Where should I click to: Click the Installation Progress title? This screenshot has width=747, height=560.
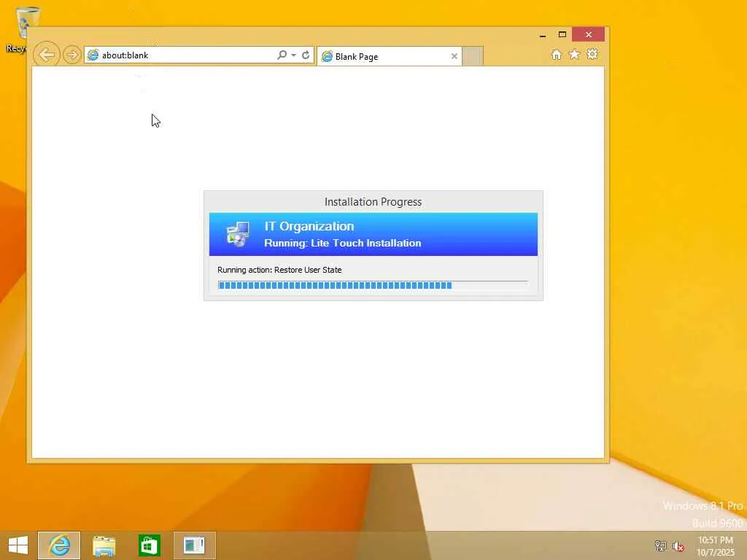(373, 202)
